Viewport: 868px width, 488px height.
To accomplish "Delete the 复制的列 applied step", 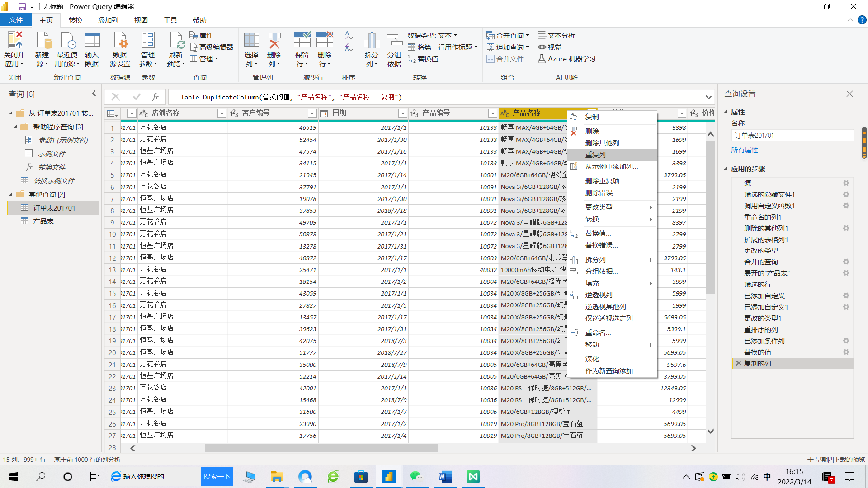I will [x=738, y=363].
